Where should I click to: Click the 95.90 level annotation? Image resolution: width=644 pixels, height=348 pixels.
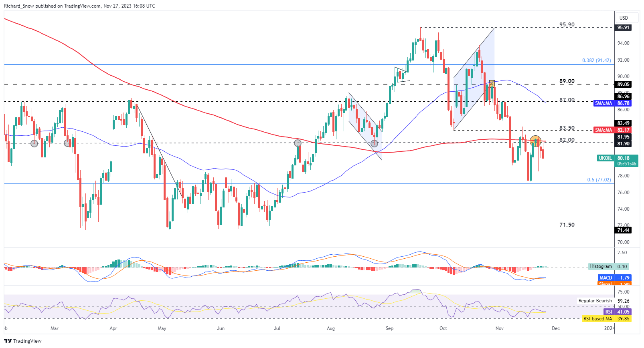point(567,24)
